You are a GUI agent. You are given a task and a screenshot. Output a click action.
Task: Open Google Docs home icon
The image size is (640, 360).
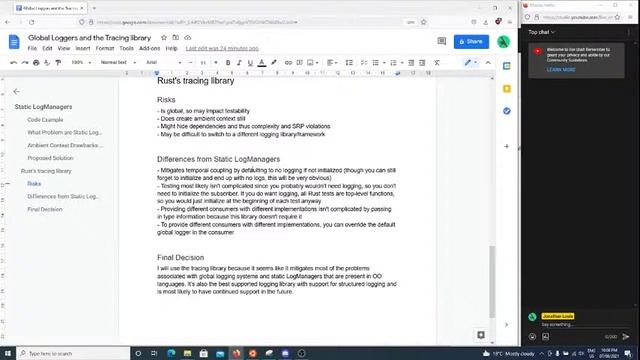click(14, 42)
